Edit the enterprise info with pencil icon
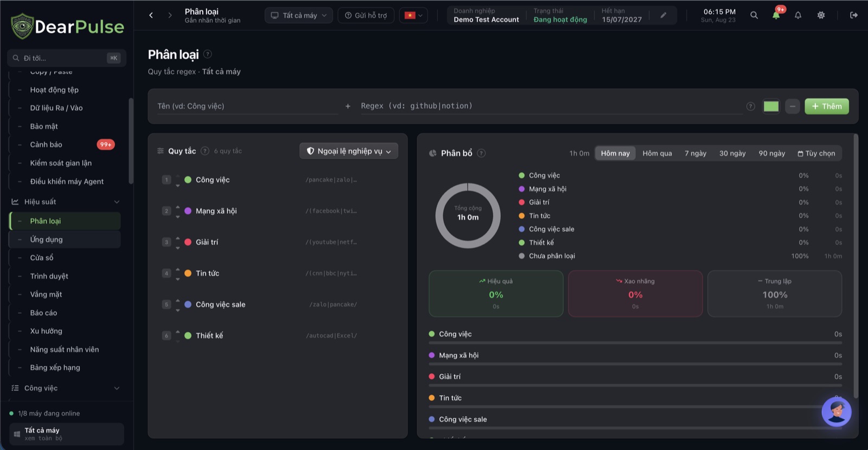This screenshot has height=450, width=868. pos(663,15)
